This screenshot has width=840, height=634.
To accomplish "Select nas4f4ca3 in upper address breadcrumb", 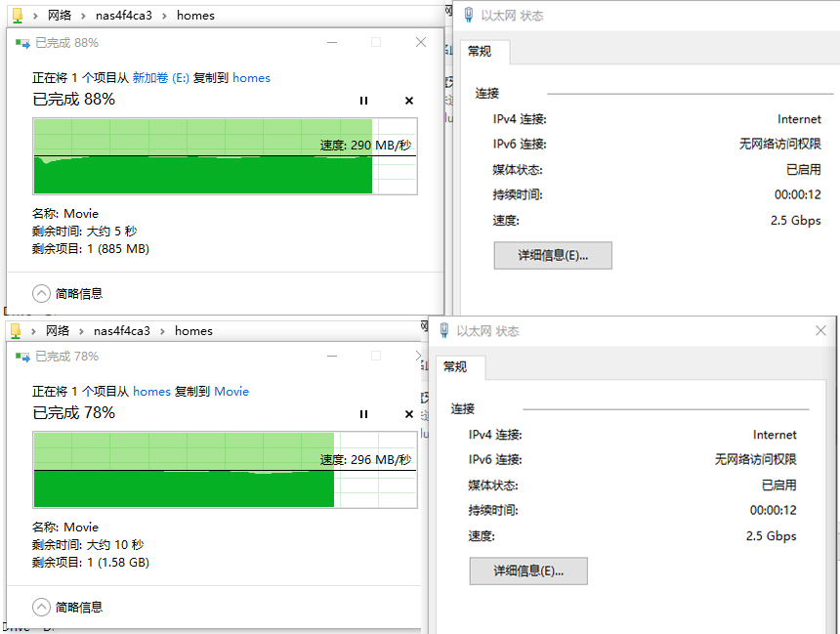I will [124, 16].
